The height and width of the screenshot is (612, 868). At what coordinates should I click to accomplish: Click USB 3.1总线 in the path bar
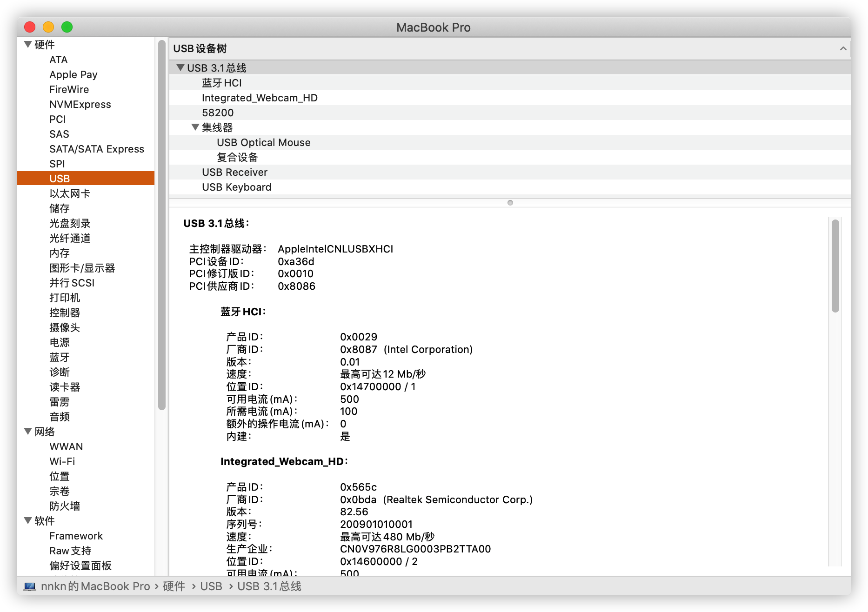pos(269,586)
